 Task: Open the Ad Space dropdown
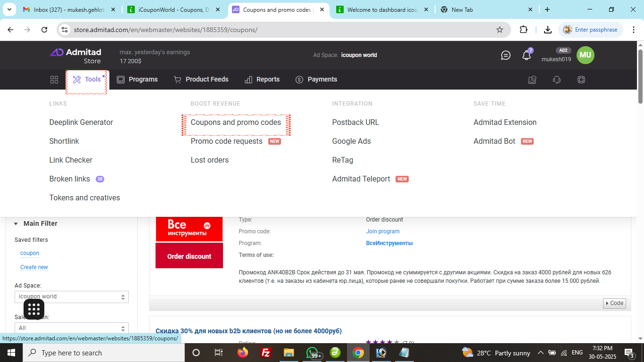[71, 297]
